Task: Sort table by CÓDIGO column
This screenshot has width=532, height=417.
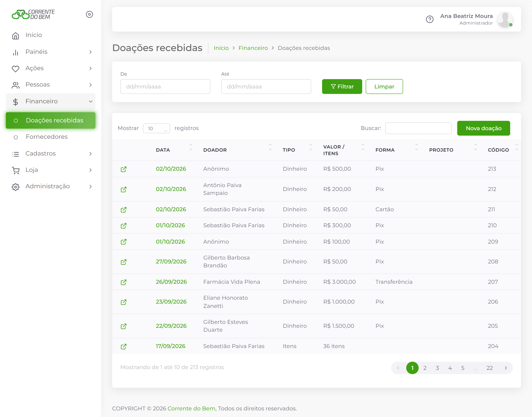Action: pyautogui.click(x=502, y=150)
